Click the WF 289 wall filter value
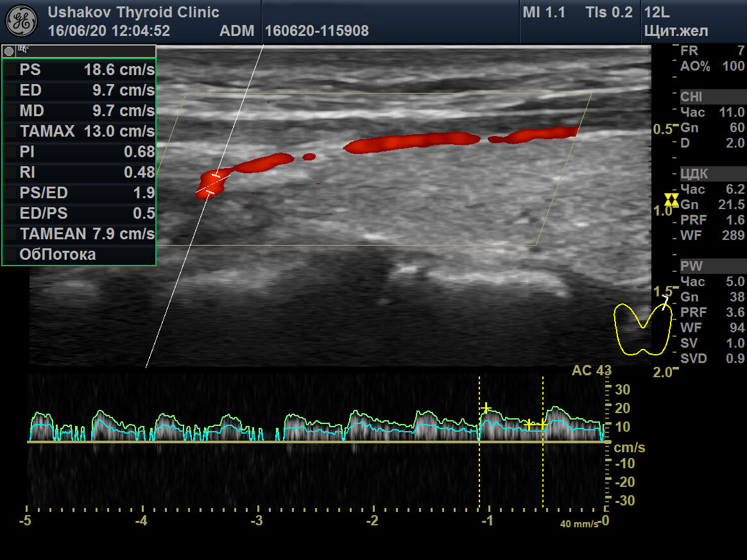 click(x=712, y=235)
